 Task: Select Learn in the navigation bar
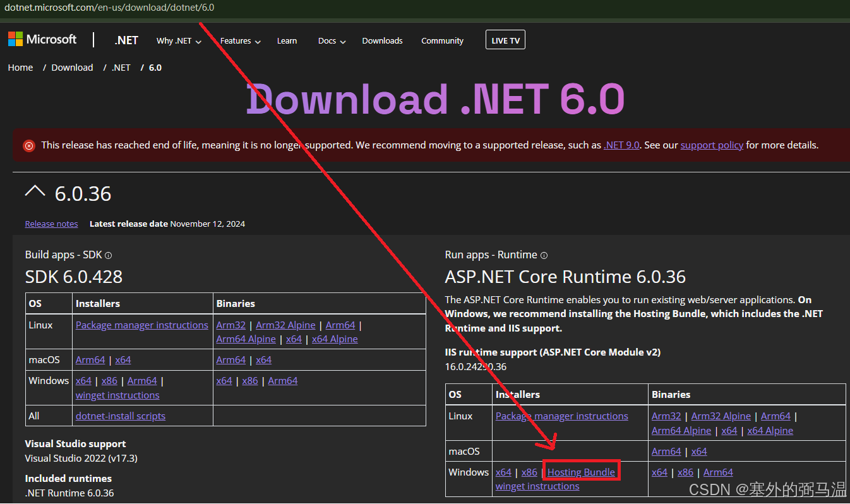287,40
